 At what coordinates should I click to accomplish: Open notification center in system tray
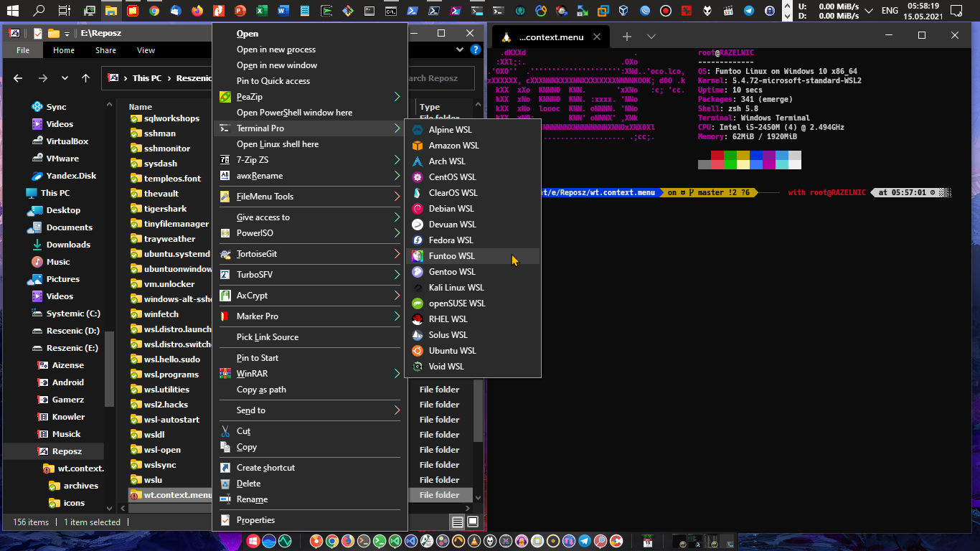[x=956, y=11]
